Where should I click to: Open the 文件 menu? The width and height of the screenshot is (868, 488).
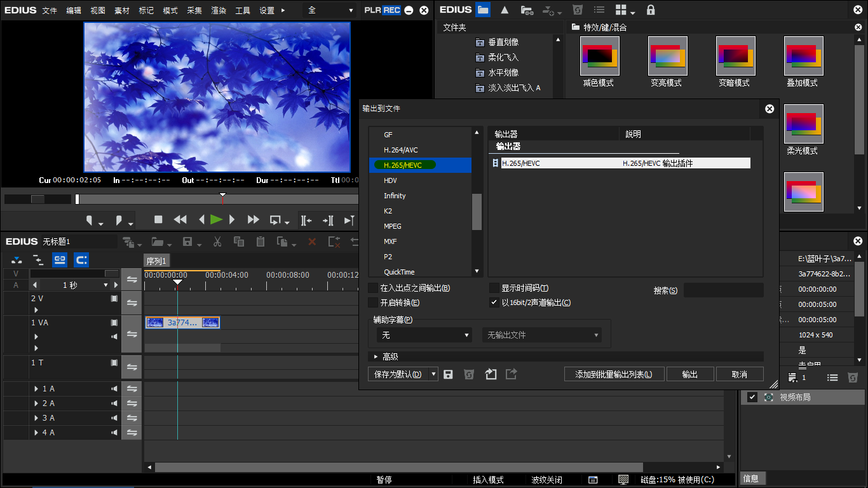(50, 11)
